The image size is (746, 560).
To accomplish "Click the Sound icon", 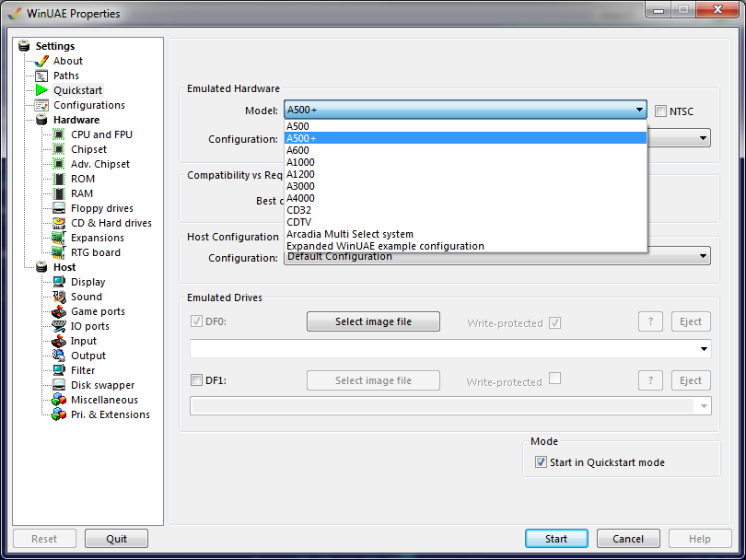I will 59,297.
